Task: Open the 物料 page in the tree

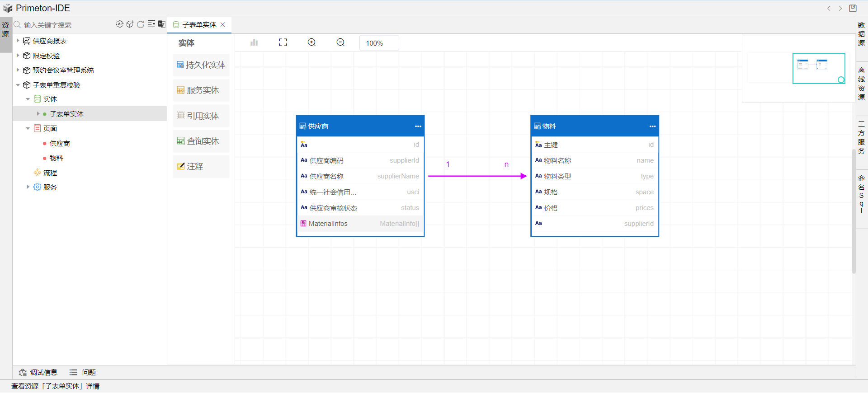Action: tap(57, 158)
